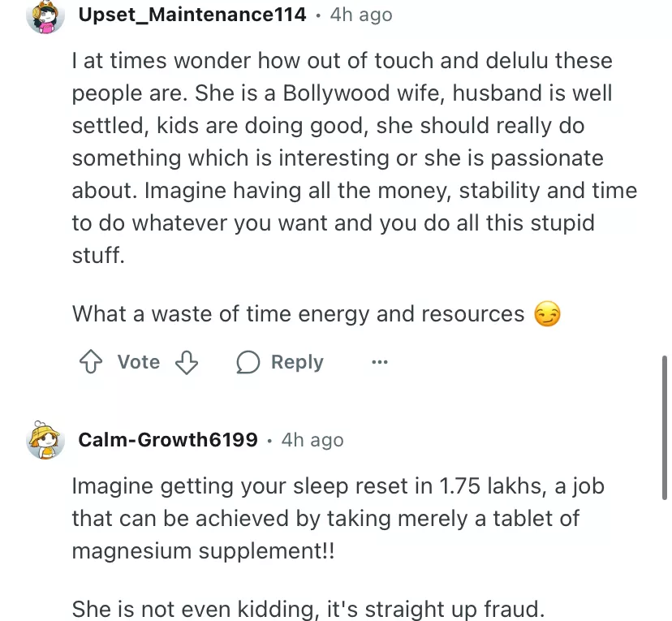The image size is (672, 621).
Task: Click the Reply text button
Action: point(297,362)
